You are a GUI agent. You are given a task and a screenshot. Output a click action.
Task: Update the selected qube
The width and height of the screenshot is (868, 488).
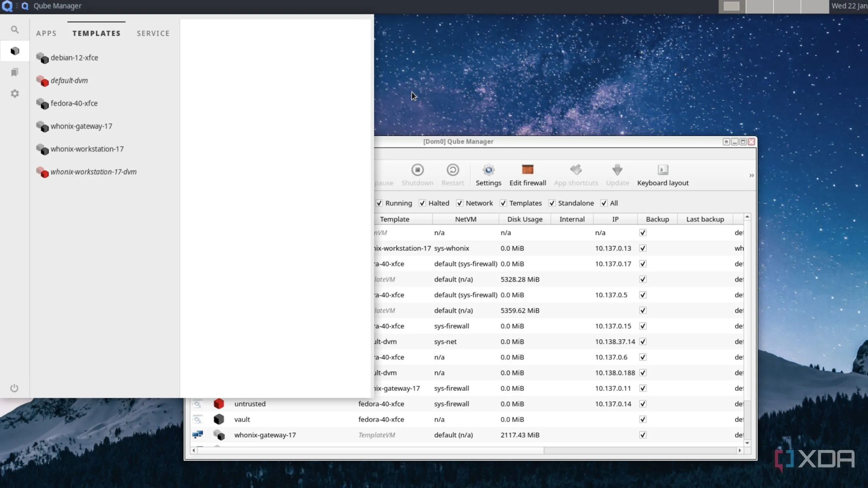(617, 174)
